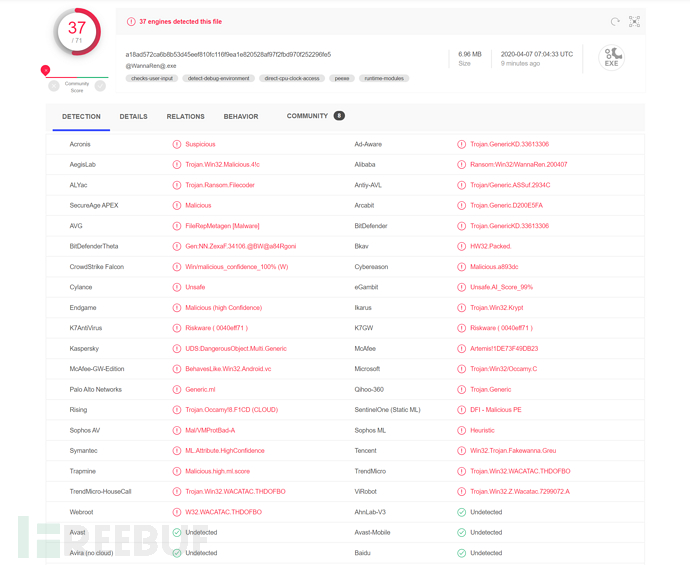
Task: Vote negative with community score X button
Action: click(x=54, y=86)
